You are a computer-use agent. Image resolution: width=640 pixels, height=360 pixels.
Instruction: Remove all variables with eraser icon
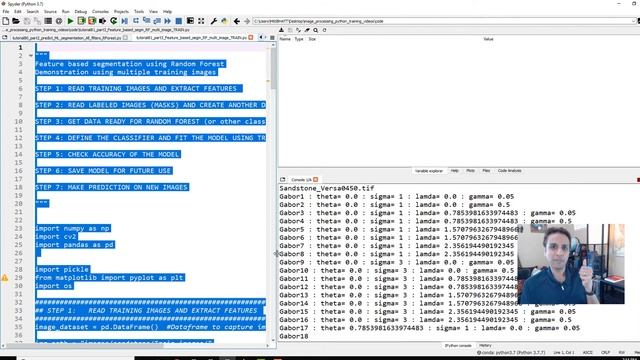tap(307, 30)
